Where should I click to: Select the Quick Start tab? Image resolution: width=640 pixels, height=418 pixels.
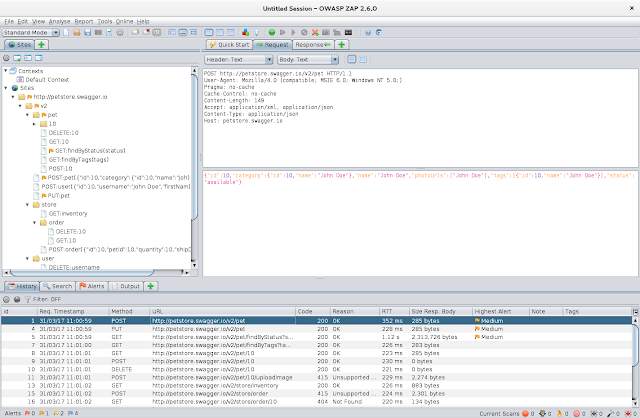pos(228,45)
